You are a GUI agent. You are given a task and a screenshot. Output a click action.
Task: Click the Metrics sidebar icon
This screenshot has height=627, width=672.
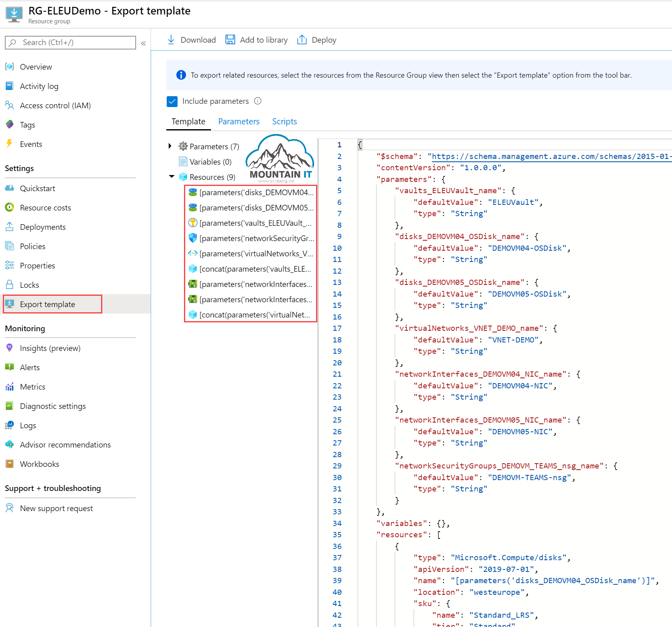click(10, 386)
